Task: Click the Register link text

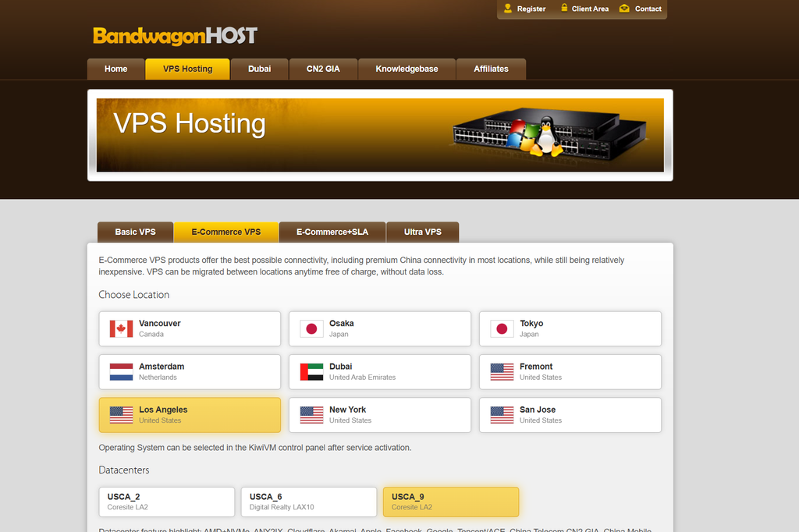Action: (x=531, y=9)
